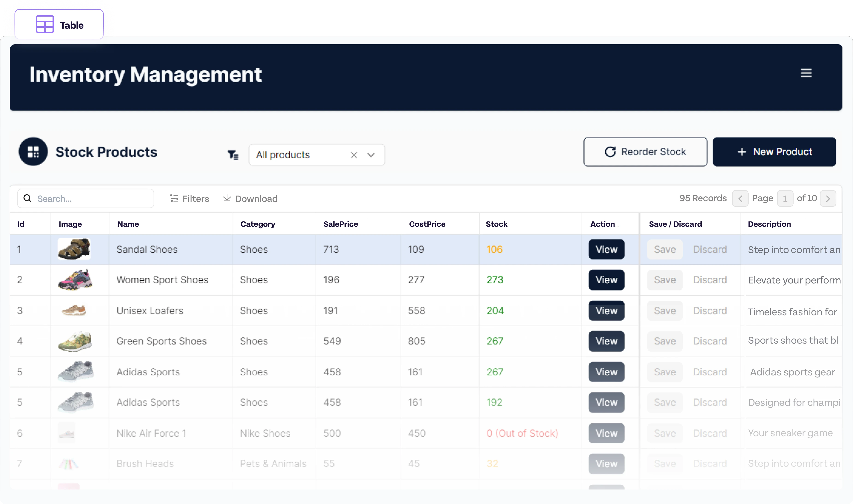853x504 pixels.
Task: Discard changes for Unisex Loafers row
Action: point(710,311)
